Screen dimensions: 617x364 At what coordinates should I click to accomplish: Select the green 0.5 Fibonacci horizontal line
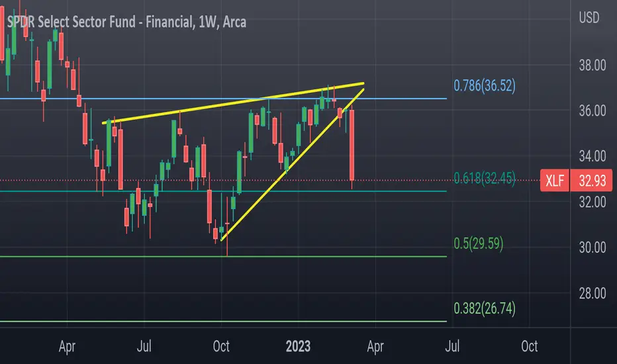pyautogui.click(x=223, y=257)
